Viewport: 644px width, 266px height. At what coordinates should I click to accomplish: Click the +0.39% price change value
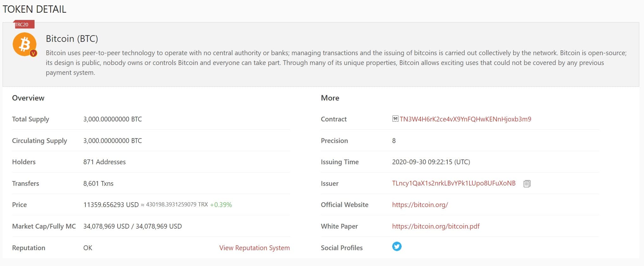221,205
